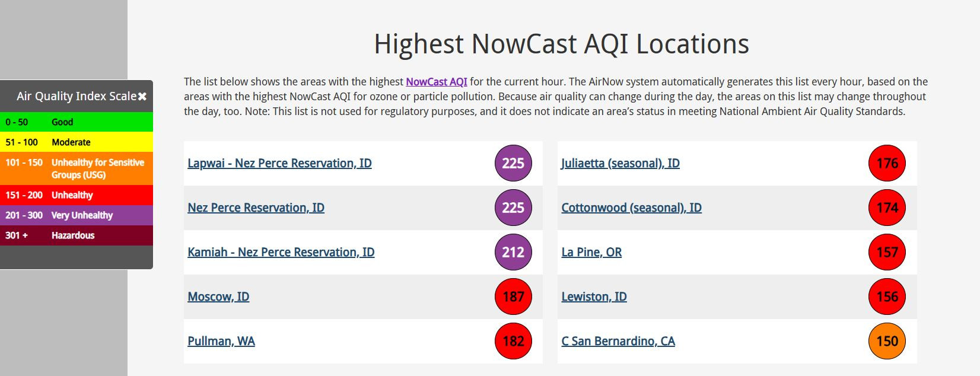
Task: Select the Lewiston, ID link
Action: [594, 297]
